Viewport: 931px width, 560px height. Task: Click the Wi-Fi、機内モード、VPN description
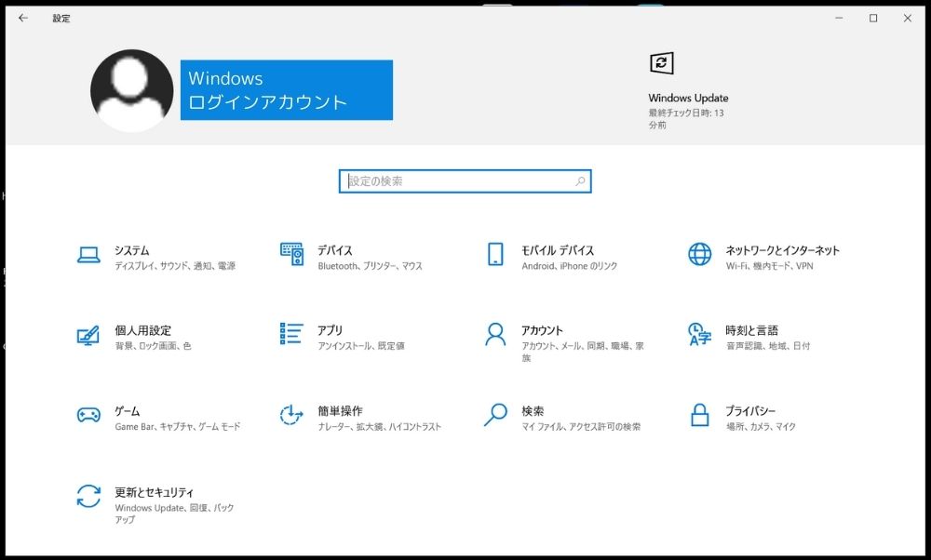pos(770,266)
